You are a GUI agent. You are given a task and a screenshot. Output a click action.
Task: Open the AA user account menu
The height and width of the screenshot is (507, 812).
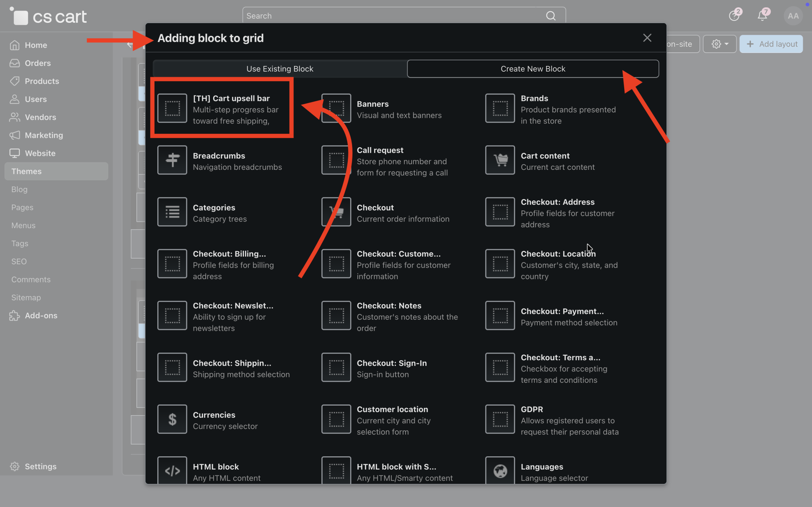click(x=793, y=16)
